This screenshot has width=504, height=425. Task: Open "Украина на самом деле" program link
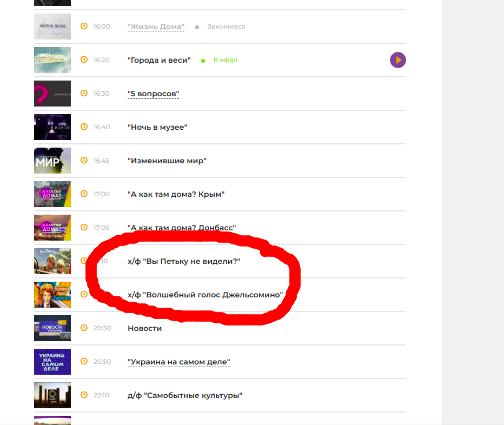(x=178, y=362)
